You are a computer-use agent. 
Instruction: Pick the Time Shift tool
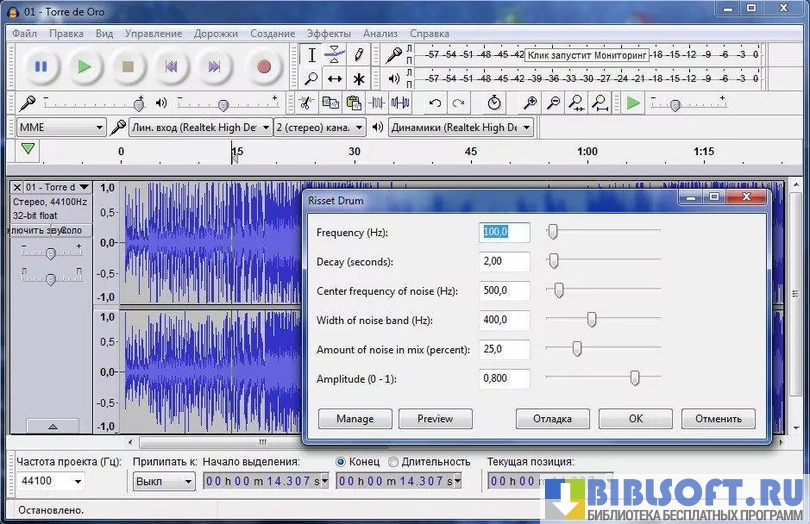pyautogui.click(x=335, y=78)
